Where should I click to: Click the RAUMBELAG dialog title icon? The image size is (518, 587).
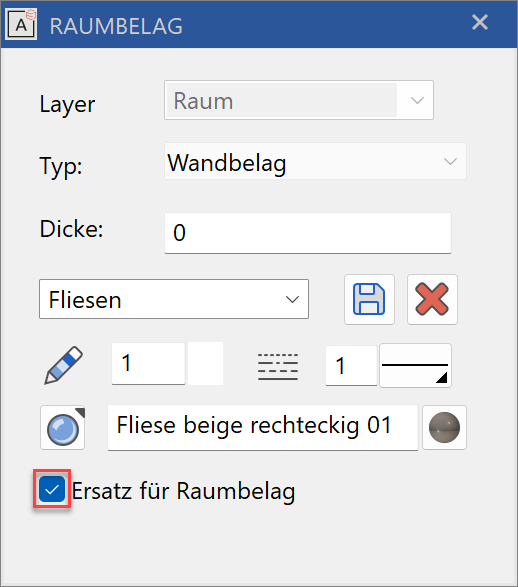click(x=21, y=25)
